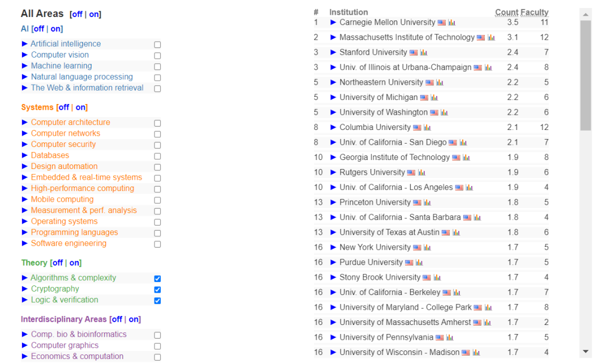Tick the Machine learning checkbox
The width and height of the screenshot is (611, 364).
click(x=157, y=67)
